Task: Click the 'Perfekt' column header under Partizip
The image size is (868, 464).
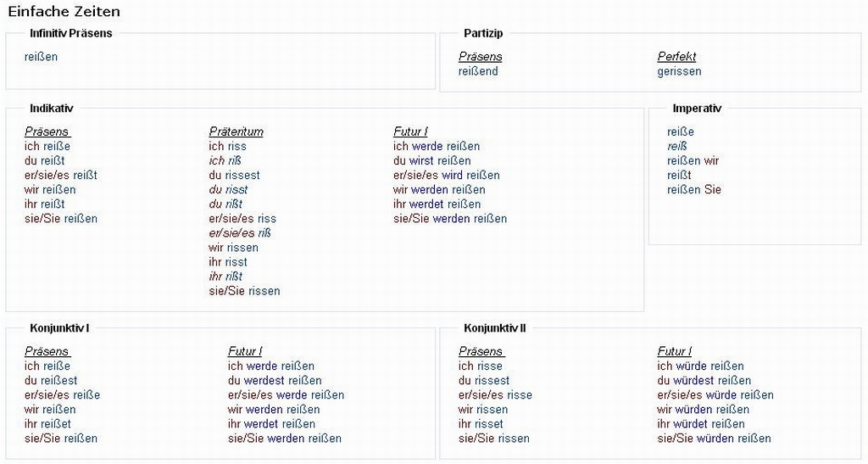Action: point(676,57)
